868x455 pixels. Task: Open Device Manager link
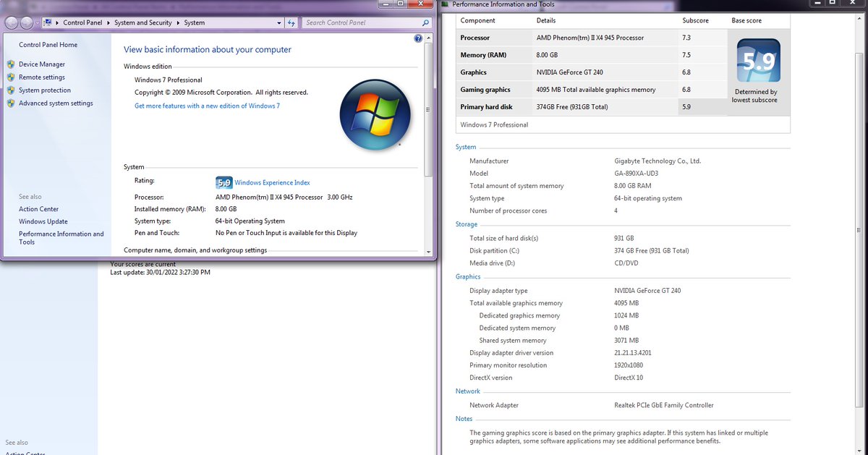click(x=42, y=64)
